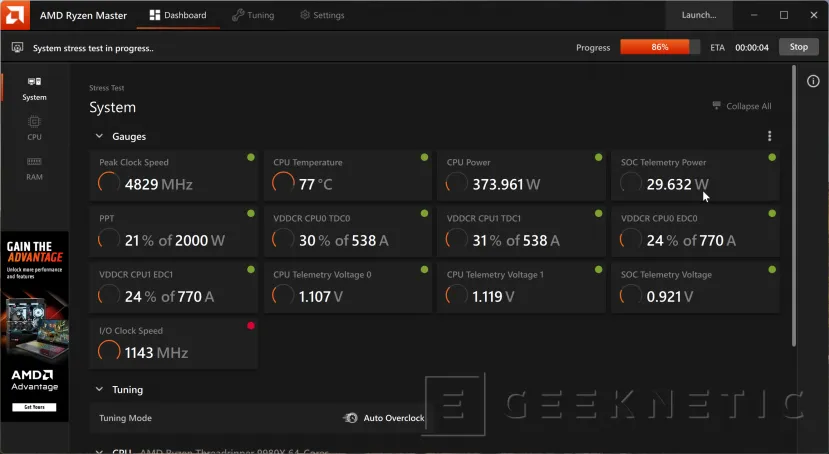The height and width of the screenshot is (454, 829).
Task: Click the 1.107 V voltage value
Action: coord(321,297)
